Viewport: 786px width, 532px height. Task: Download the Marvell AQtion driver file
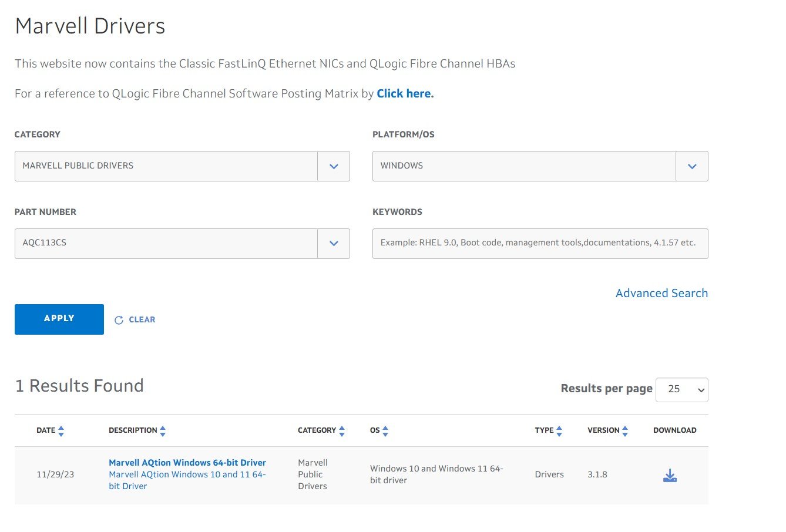(x=670, y=476)
